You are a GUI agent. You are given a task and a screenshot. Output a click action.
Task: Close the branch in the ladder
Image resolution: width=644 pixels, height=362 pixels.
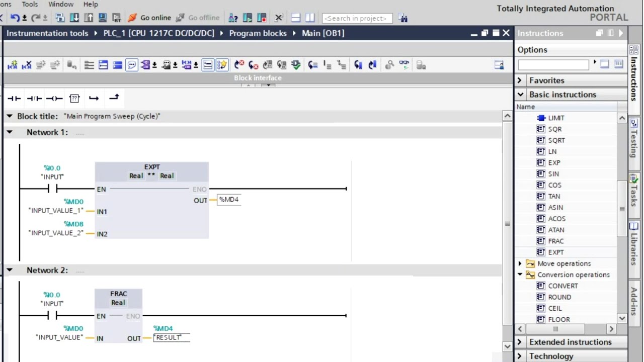click(x=114, y=98)
